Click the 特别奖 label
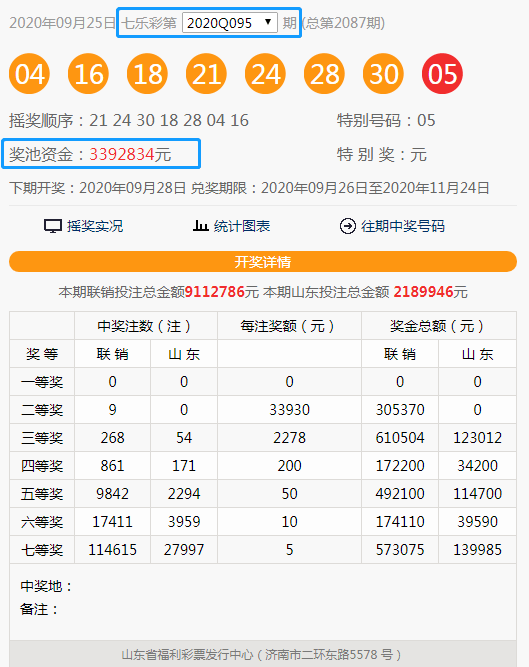 pyautogui.click(x=365, y=154)
